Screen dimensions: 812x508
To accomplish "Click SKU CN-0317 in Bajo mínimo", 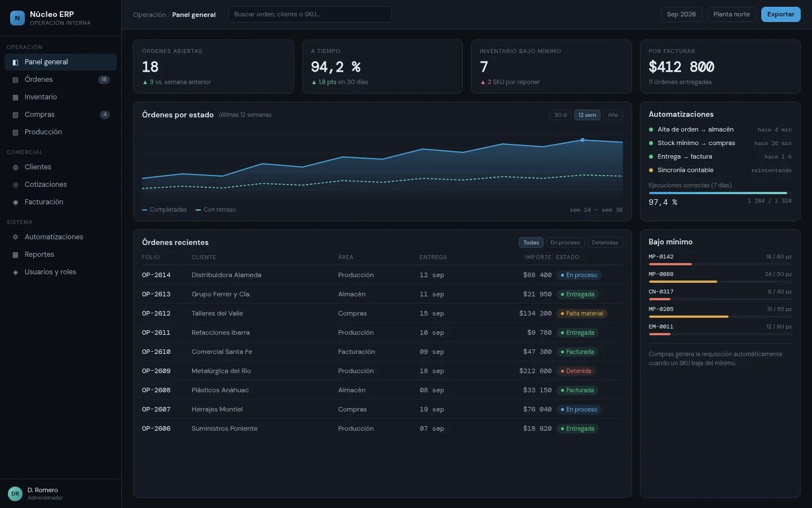I will 661,292.
